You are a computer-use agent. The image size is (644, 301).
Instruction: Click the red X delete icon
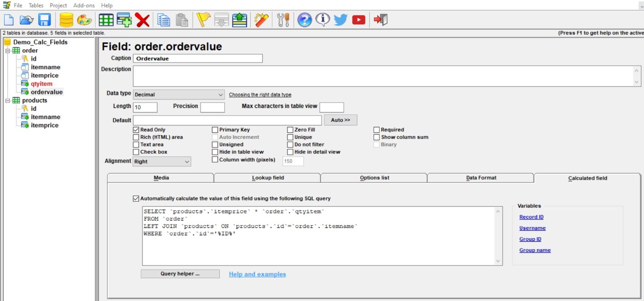[x=143, y=20]
